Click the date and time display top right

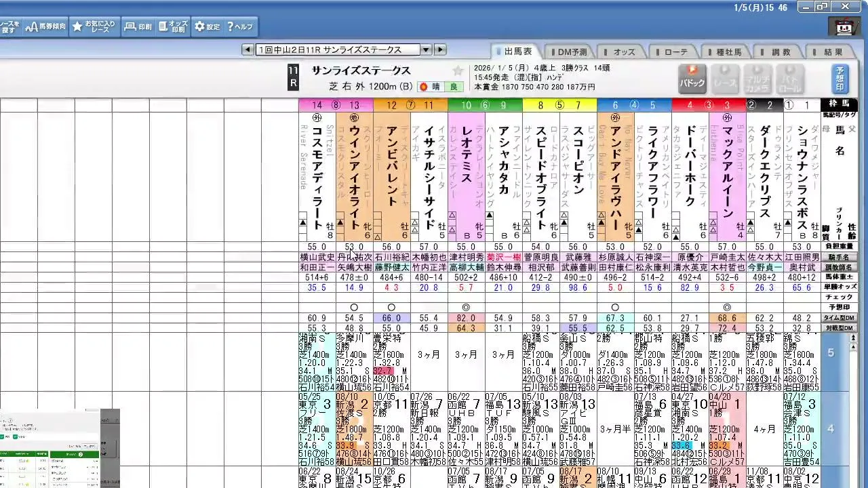tap(761, 7)
